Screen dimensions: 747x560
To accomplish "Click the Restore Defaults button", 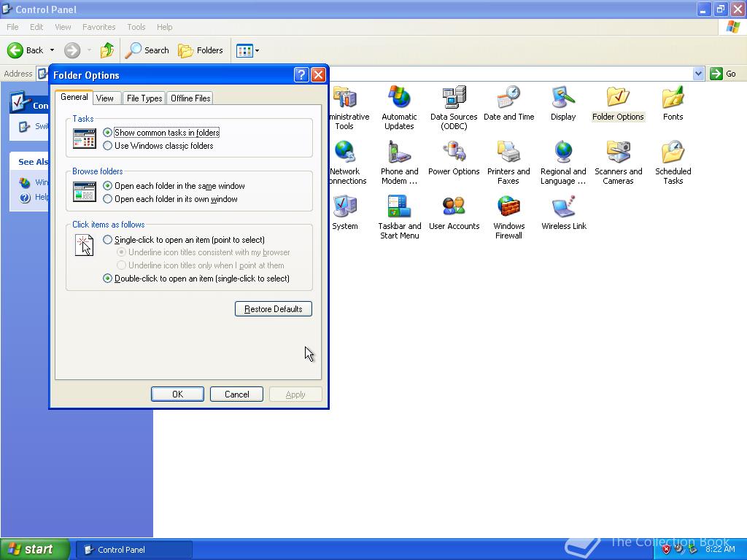I will point(274,308).
